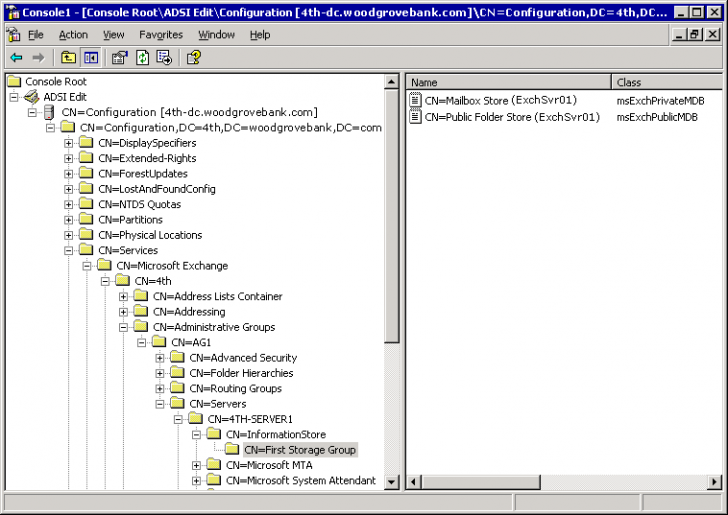Restore the inner MDI child window
Image resolution: width=728 pixels, height=515 pixels.
point(695,34)
